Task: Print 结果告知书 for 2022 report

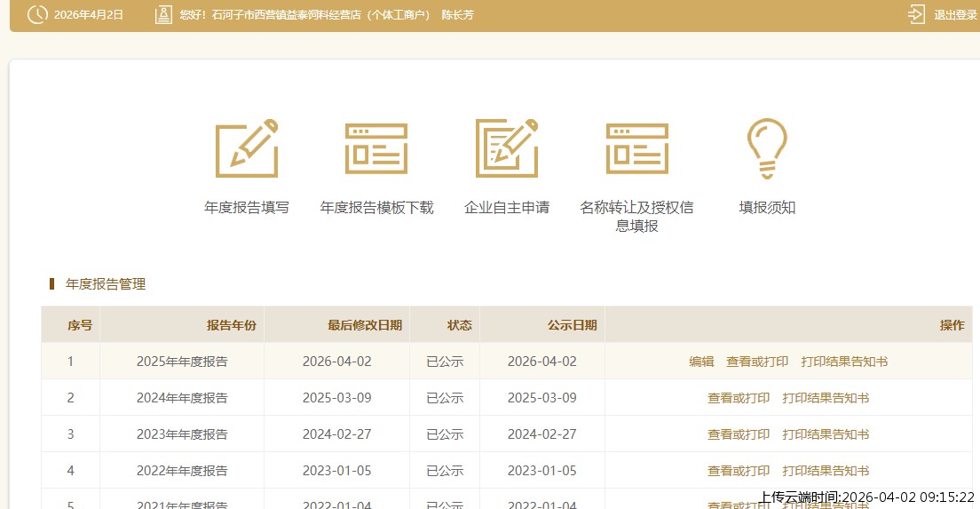Action: (x=826, y=471)
